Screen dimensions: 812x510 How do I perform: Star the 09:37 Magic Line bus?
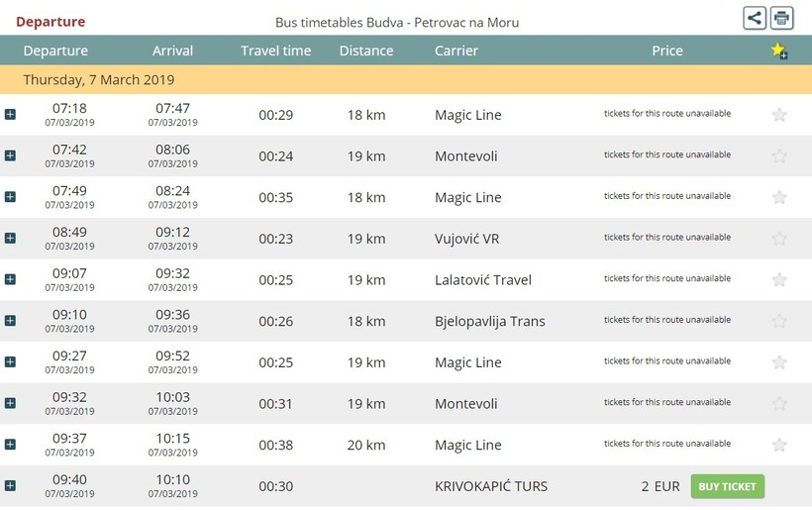(x=779, y=445)
